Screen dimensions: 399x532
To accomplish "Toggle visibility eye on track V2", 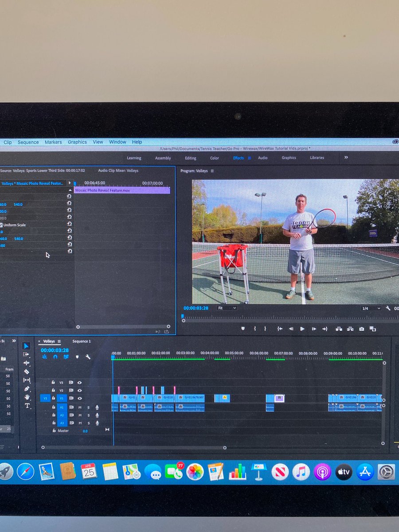I will pos(80,390).
